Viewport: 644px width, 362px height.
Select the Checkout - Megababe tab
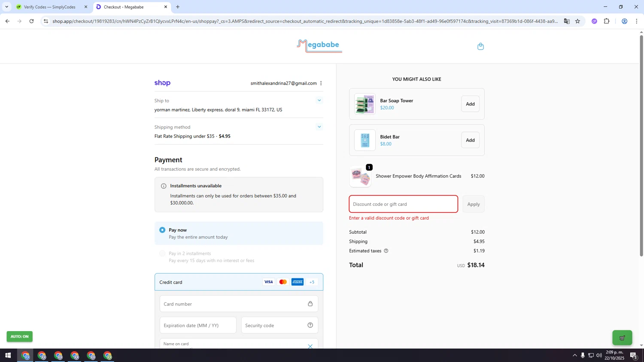[129, 7]
